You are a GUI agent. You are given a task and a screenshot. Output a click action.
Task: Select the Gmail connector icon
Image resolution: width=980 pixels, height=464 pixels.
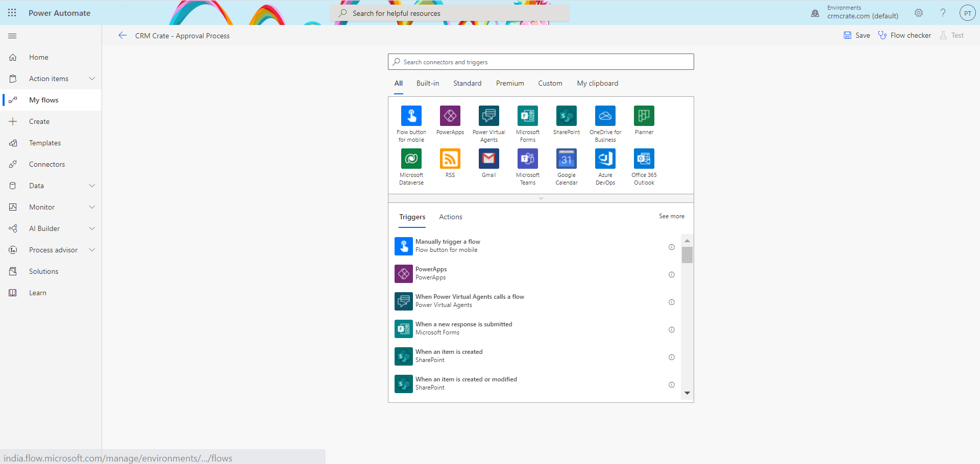pyautogui.click(x=488, y=159)
